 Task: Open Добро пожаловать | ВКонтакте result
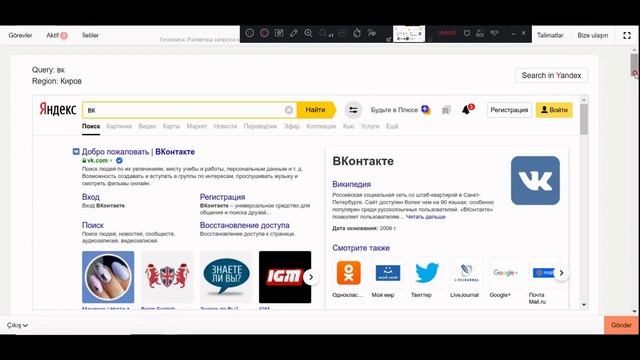pos(138,151)
